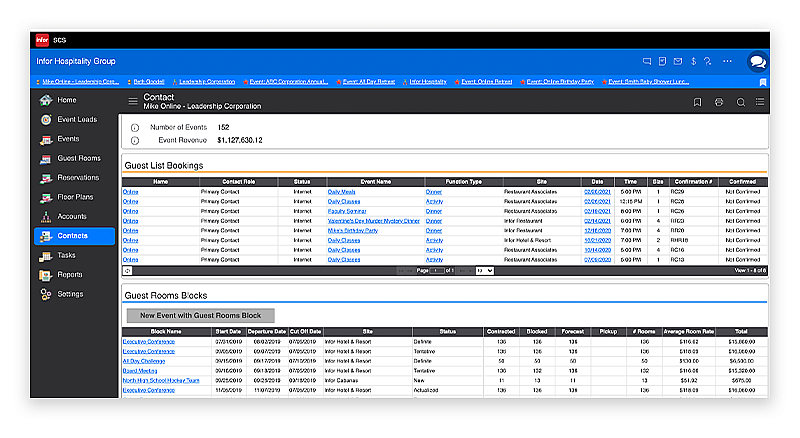800x438 pixels.
Task: Open Tasks in sidebar
Action: [x=74, y=255]
